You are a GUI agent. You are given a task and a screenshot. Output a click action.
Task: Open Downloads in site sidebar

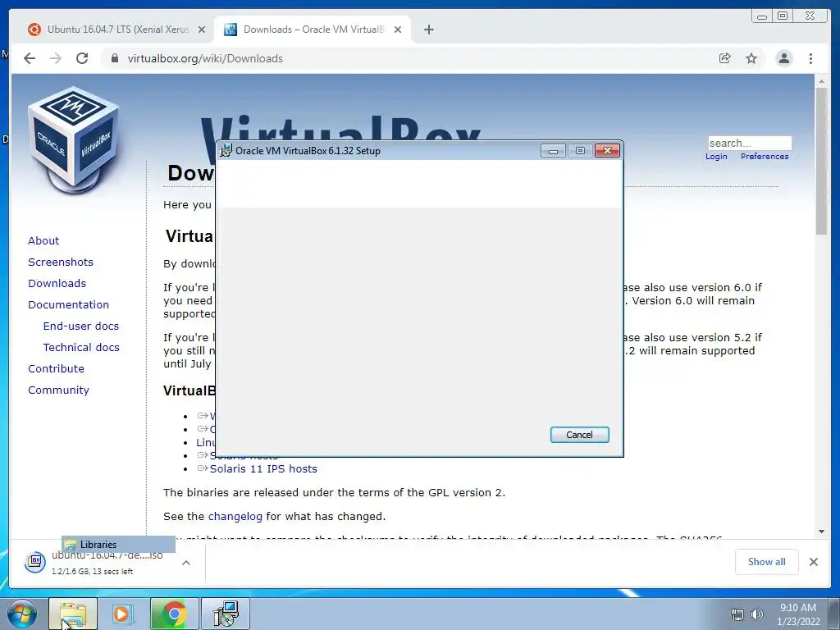tap(57, 283)
